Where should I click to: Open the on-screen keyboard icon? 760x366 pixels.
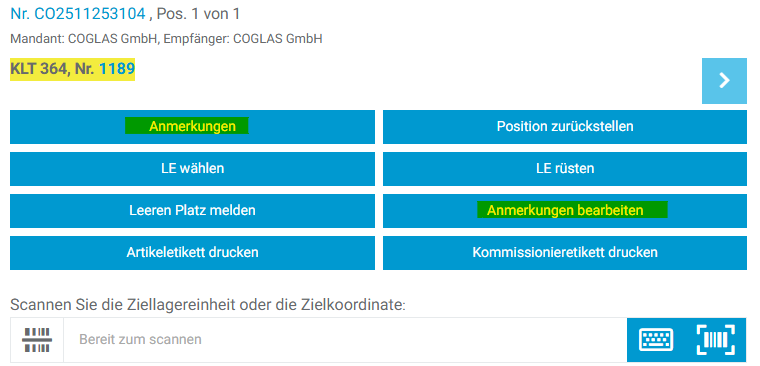click(x=656, y=340)
